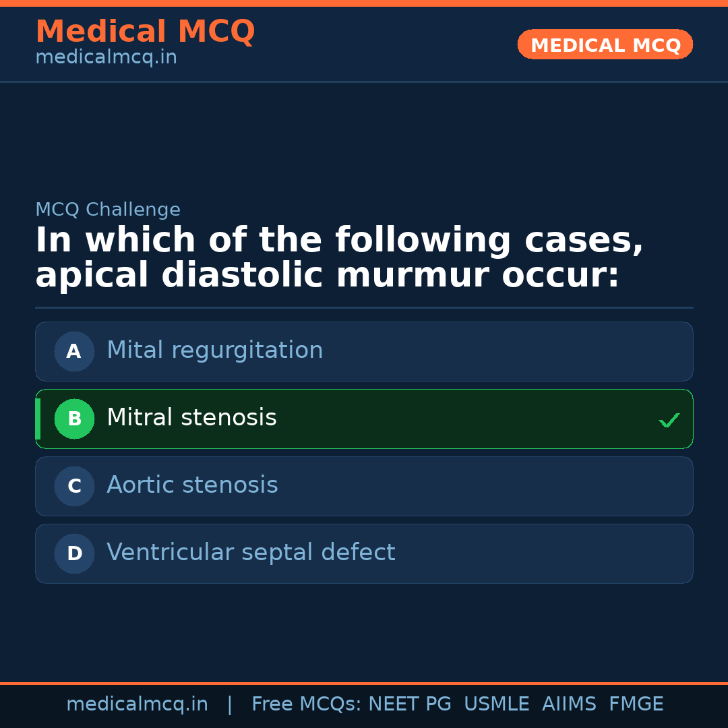Screen dimensions: 728x728
Task: Switch to the NEET PG category
Action: click(x=409, y=703)
